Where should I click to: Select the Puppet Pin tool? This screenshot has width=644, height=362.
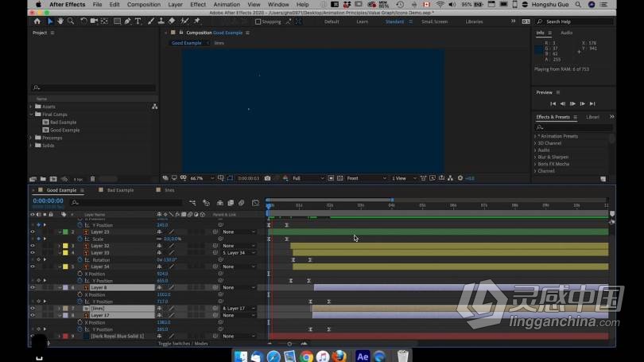[x=197, y=21]
